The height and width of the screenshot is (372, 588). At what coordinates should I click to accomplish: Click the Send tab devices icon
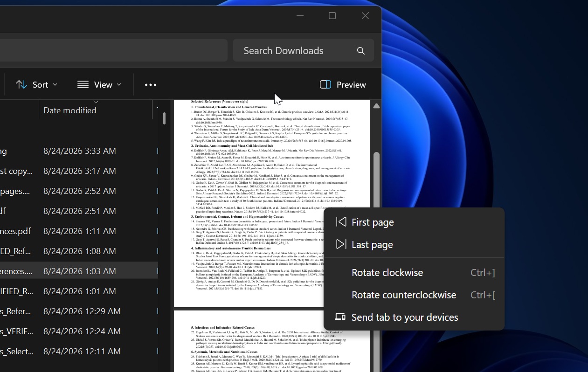point(340,317)
